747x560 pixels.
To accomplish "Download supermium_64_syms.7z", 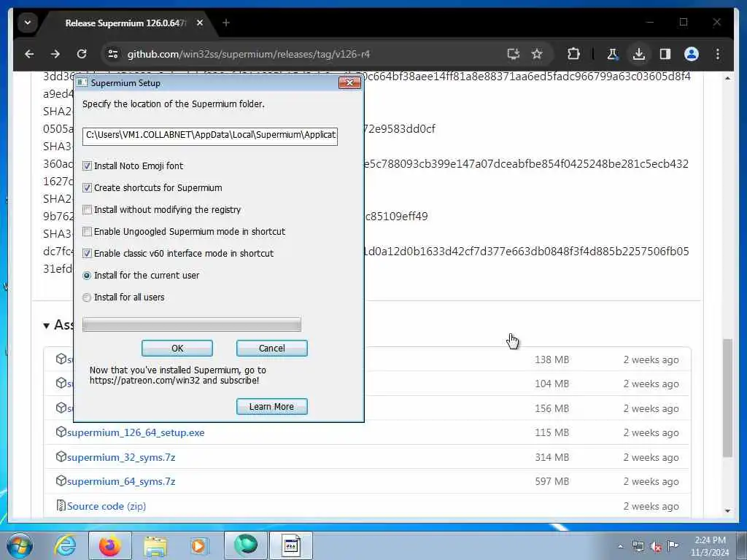I will point(121,482).
